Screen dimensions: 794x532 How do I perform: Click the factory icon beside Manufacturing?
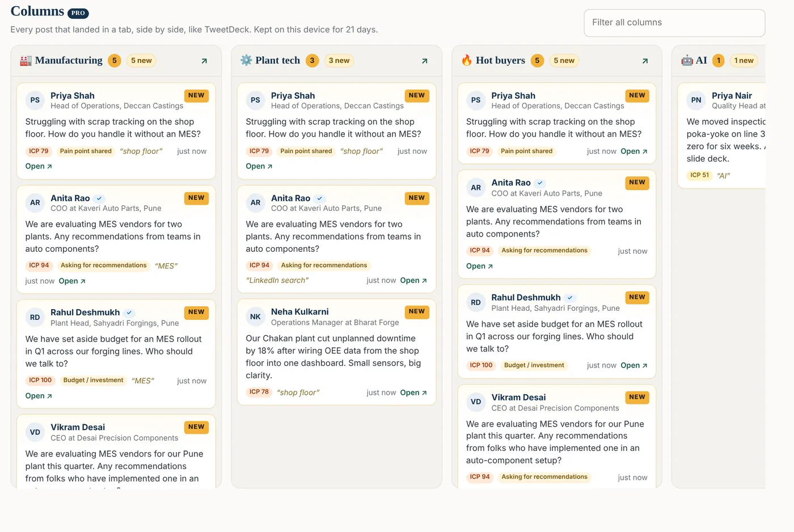point(26,61)
